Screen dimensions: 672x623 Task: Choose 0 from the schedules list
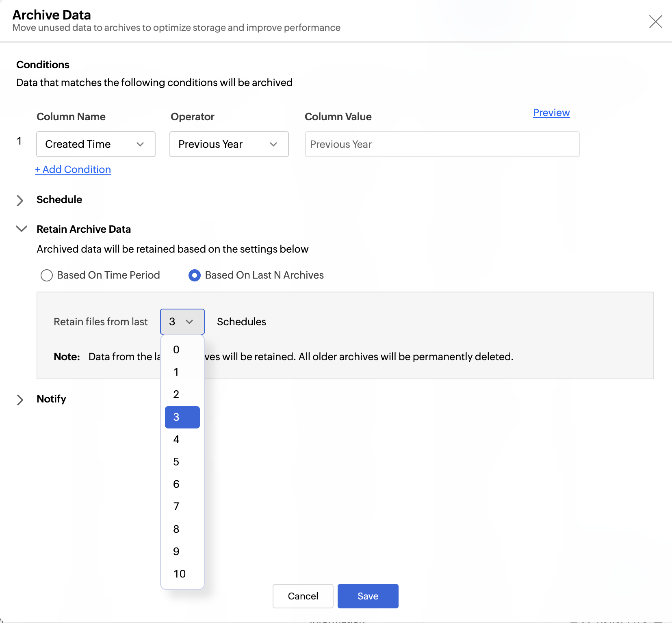[x=176, y=350]
